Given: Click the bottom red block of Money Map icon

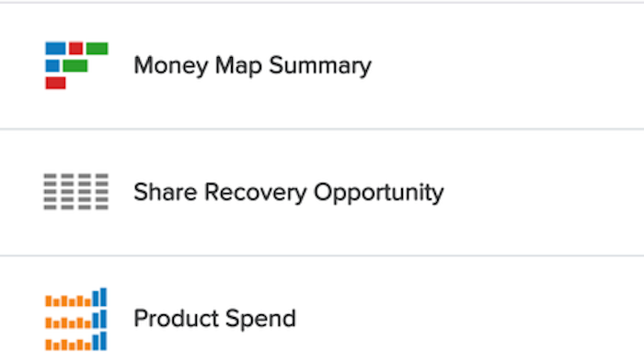Looking at the screenshot, I should point(55,83).
